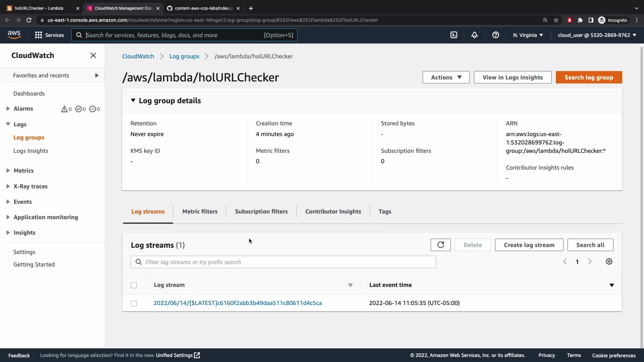
Task: Refresh the log streams list
Action: pos(440,245)
